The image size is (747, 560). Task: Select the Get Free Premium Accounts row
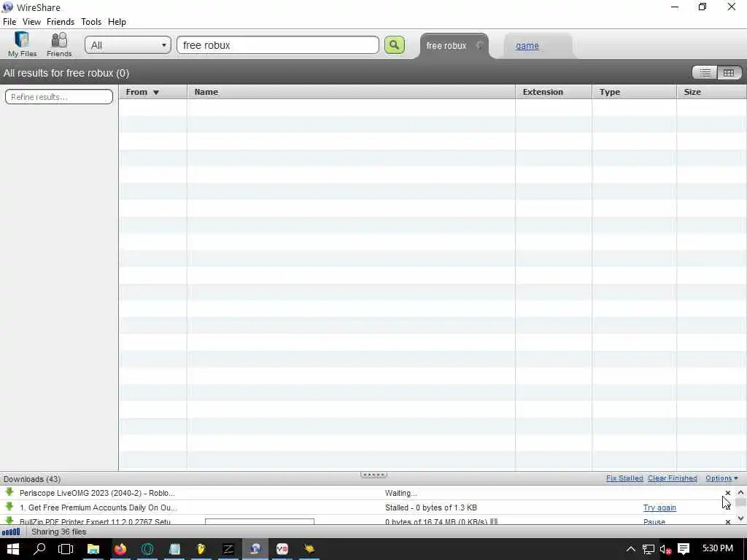367,507
